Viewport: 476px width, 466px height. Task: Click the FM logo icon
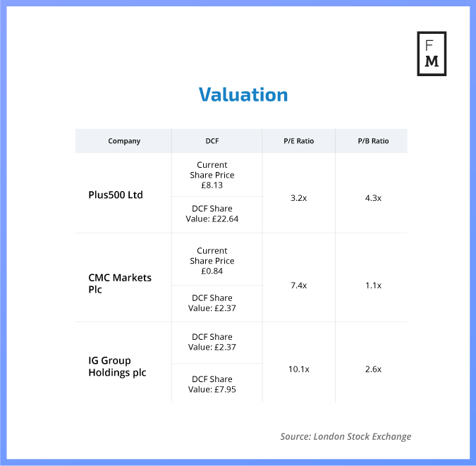(x=432, y=54)
